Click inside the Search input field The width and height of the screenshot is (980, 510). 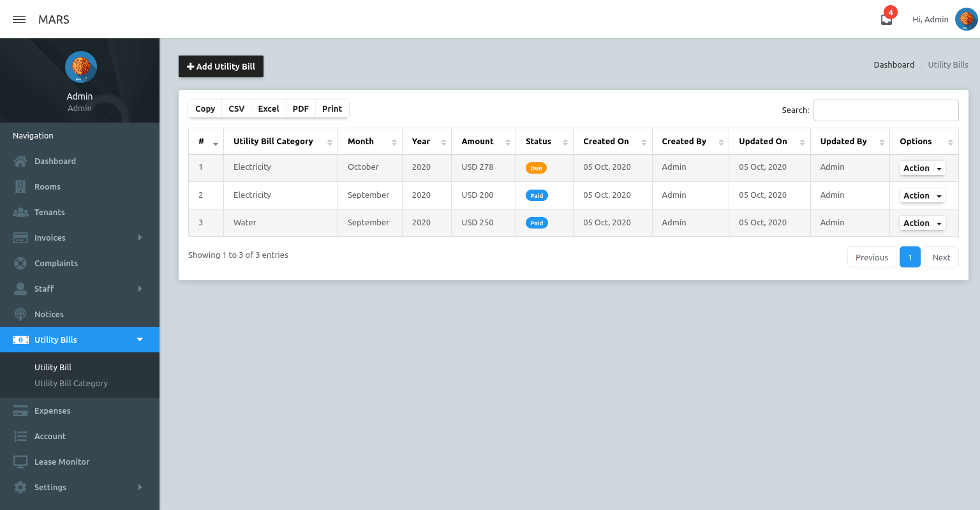pos(886,110)
